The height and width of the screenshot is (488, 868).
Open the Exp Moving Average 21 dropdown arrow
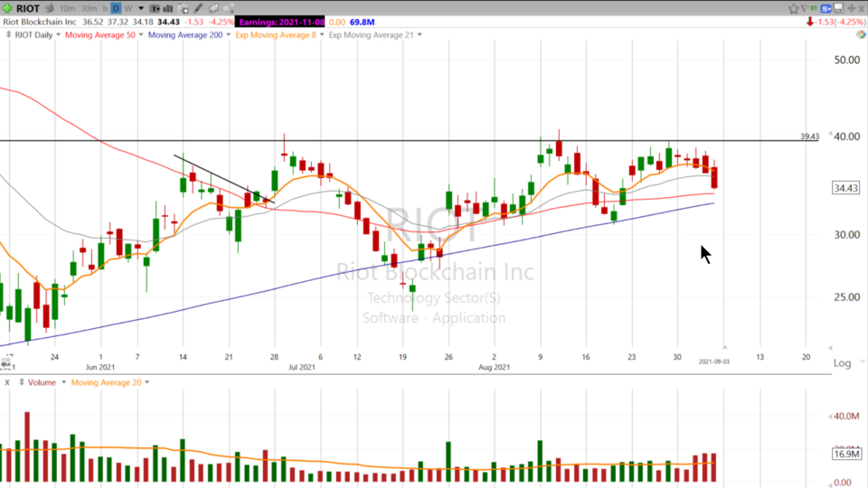(420, 35)
